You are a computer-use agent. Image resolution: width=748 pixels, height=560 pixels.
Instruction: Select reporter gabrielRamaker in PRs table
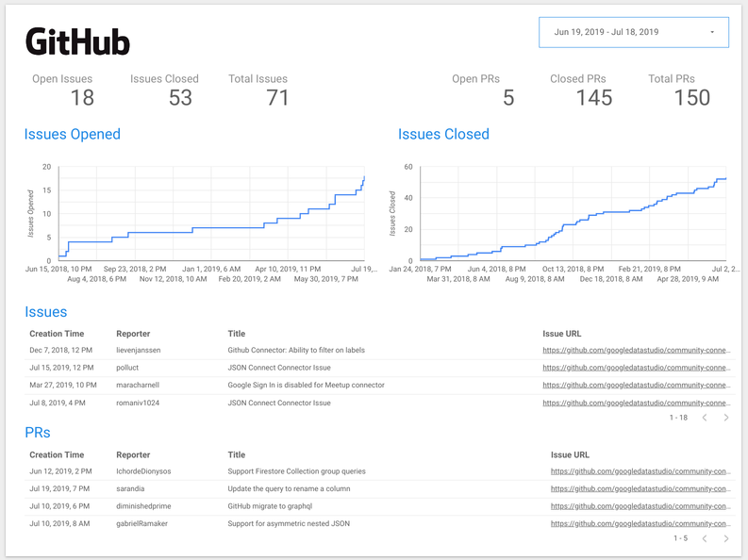click(142, 524)
